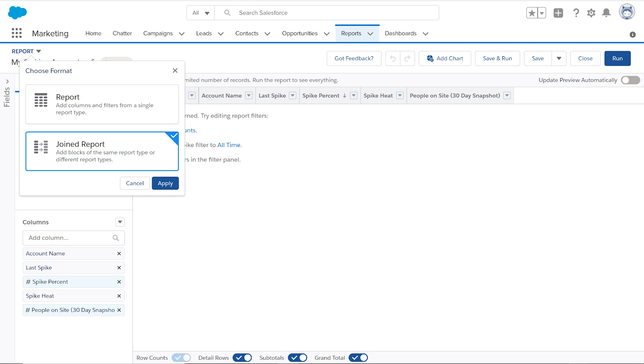
Task: Open the Opportunities tab
Action: [x=300, y=33]
